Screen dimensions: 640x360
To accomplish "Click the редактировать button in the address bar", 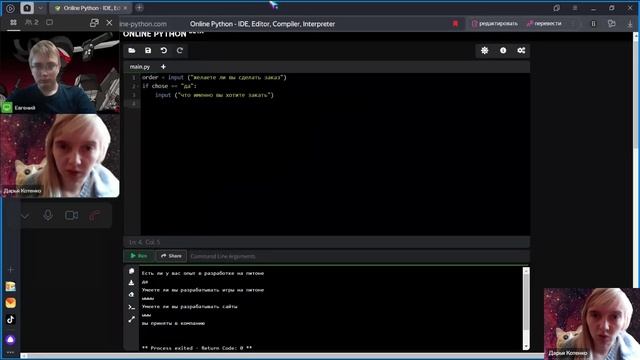I will tap(495, 24).
